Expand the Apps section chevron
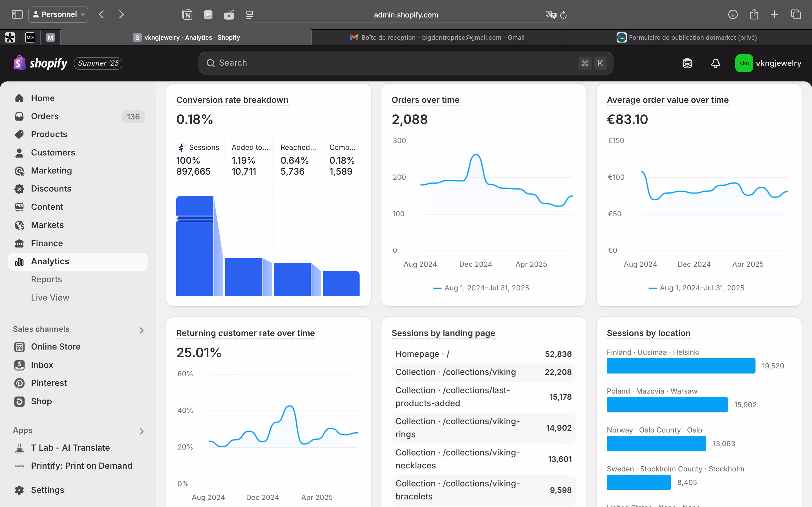The image size is (812, 507). (x=142, y=431)
